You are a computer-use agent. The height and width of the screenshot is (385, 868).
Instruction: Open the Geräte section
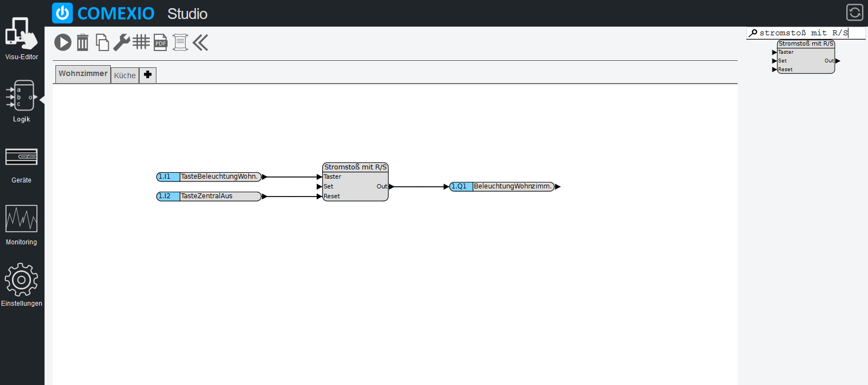22,166
